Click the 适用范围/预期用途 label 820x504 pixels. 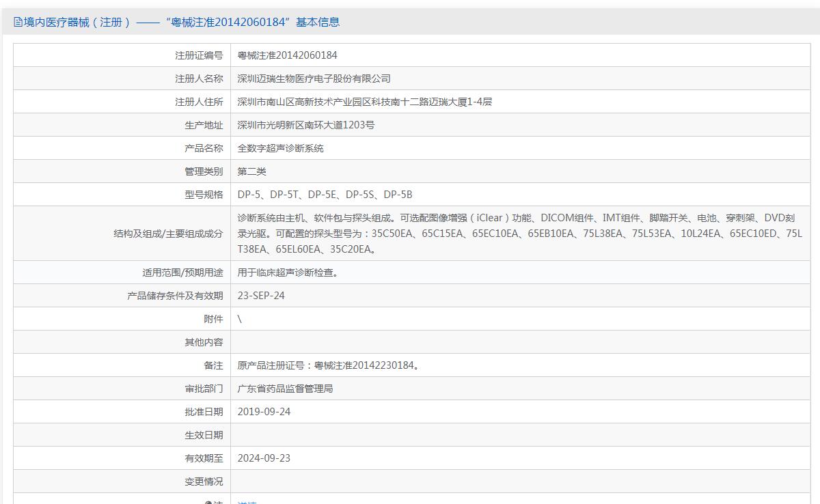tap(182, 272)
